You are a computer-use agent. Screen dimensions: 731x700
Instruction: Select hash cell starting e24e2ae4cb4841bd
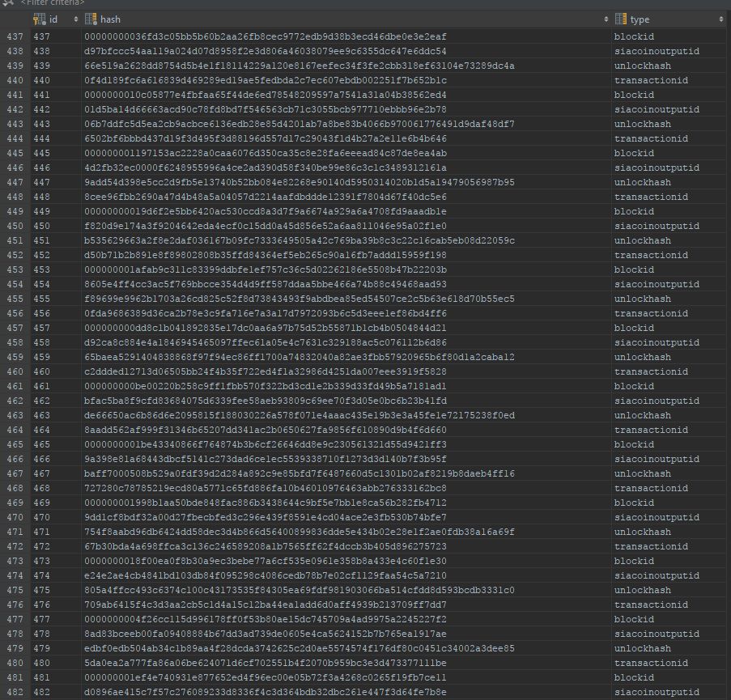pyautogui.click(x=346, y=575)
